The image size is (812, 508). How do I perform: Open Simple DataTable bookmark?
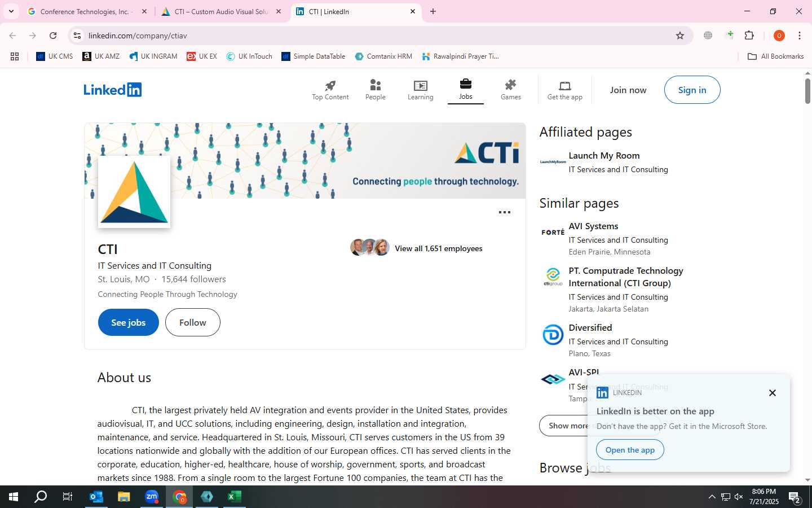[x=314, y=56]
